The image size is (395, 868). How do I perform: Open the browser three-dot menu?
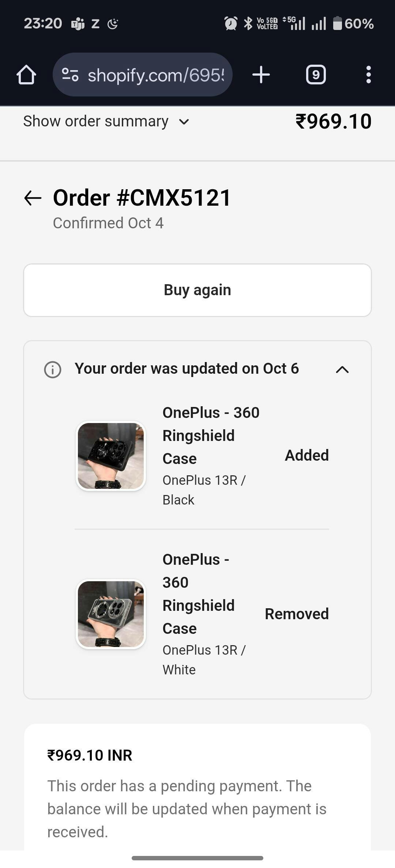[x=368, y=75]
